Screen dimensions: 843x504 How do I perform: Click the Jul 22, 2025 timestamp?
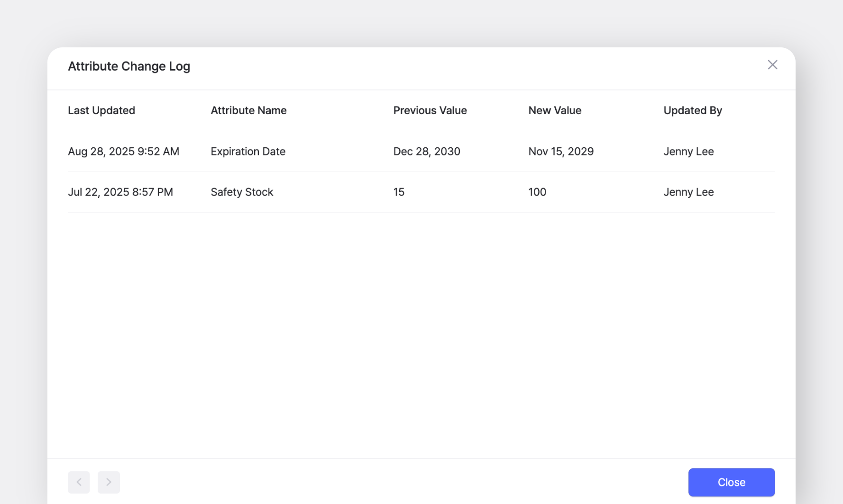pyautogui.click(x=120, y=192)
